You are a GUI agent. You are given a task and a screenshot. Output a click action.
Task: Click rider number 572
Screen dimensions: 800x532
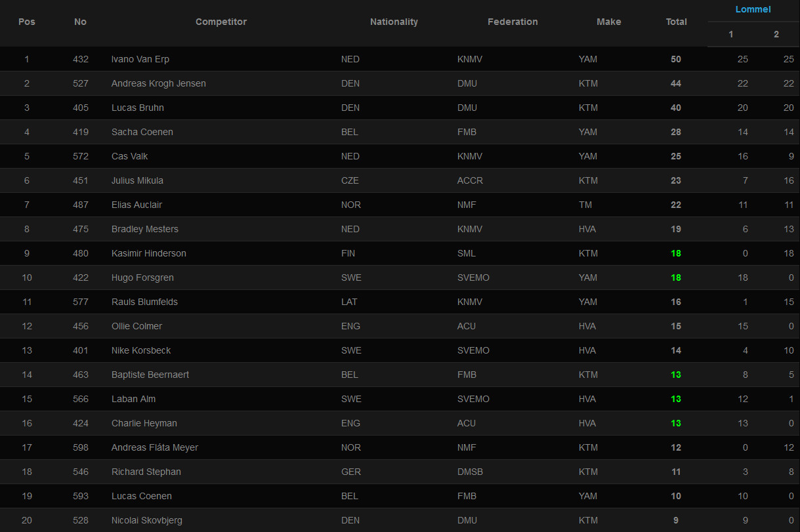pos(81,156)
